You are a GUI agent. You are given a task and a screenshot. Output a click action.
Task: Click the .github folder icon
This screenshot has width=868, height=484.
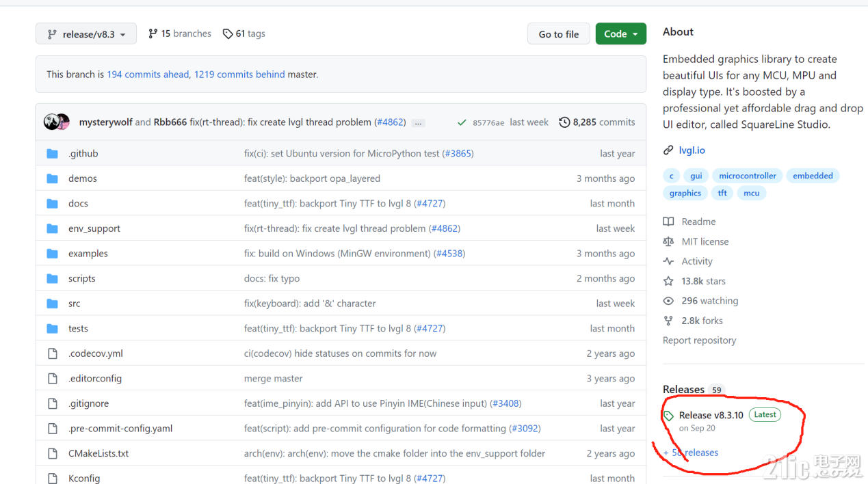[52, 154]
